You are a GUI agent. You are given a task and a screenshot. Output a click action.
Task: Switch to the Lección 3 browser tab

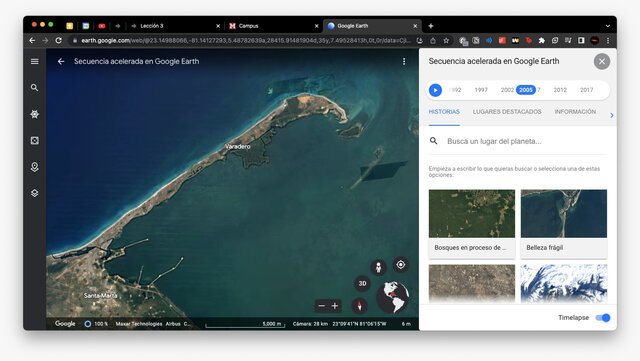[176, 26]
